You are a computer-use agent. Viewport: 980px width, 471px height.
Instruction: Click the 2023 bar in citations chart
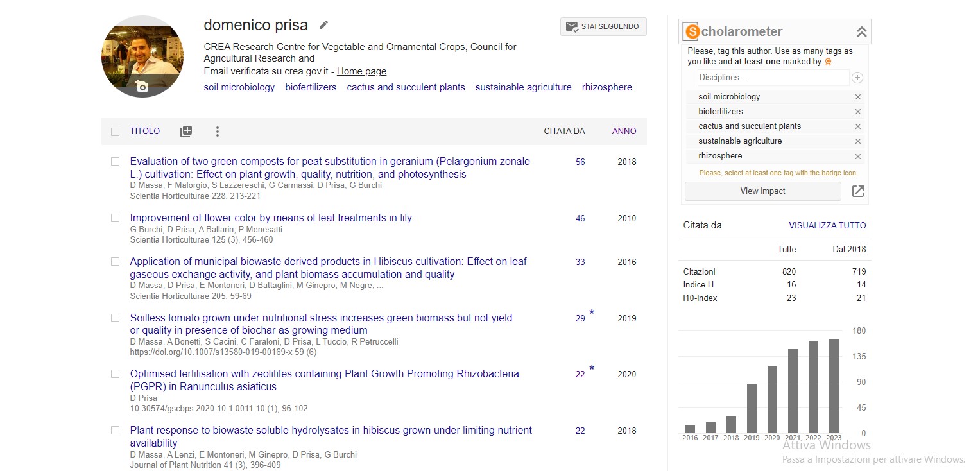[x=834, y=386]
